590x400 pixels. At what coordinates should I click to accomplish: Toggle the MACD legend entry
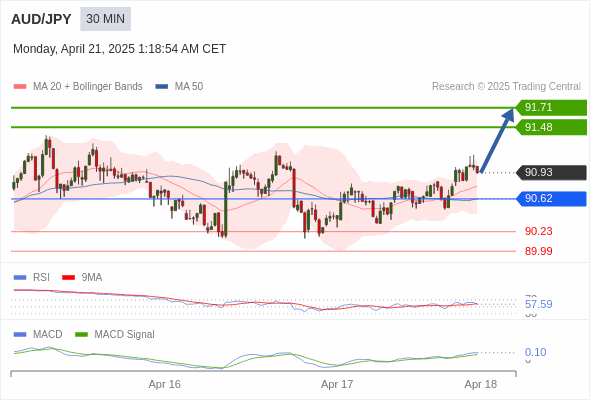click(x=38, y=334)
